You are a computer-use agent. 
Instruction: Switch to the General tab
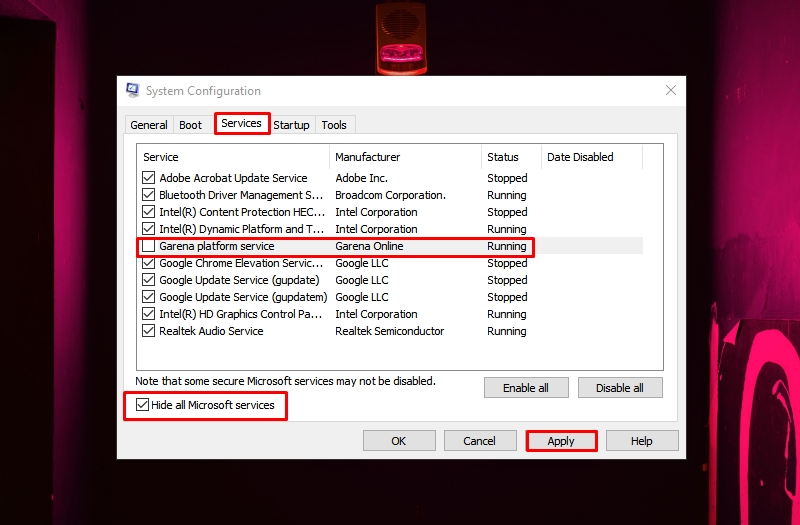pos(148,125)
